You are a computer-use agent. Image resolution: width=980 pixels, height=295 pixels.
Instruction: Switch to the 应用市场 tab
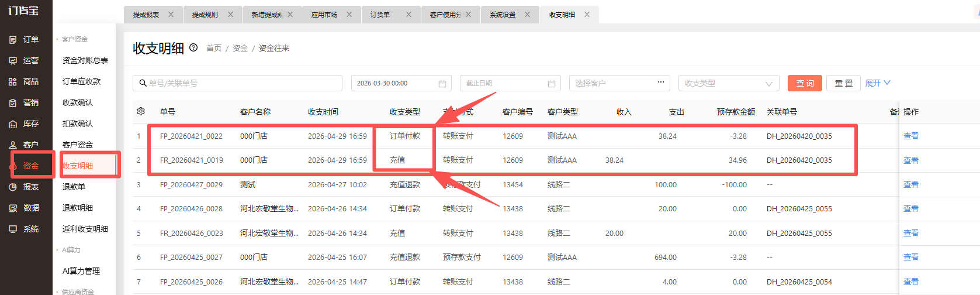click(x=324, y=15)
